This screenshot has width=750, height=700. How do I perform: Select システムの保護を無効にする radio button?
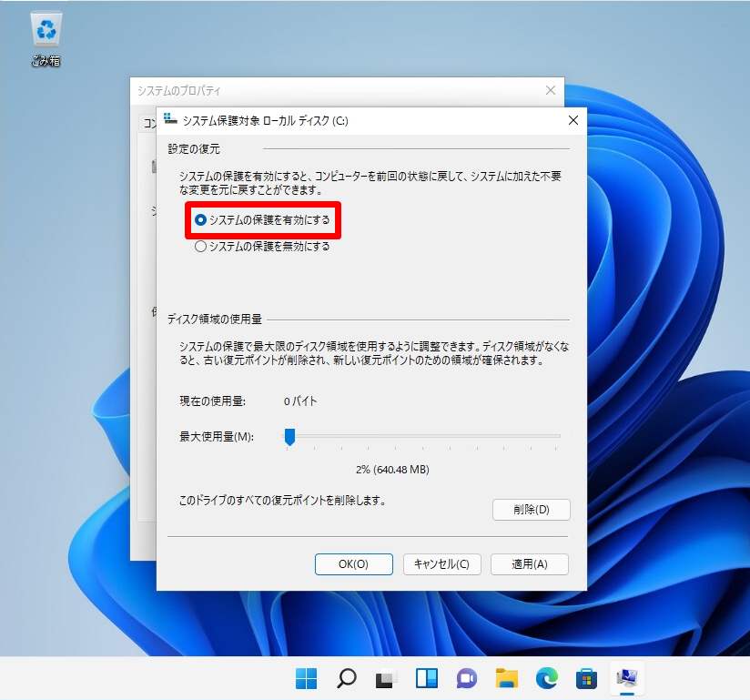[x=201, y=245]
